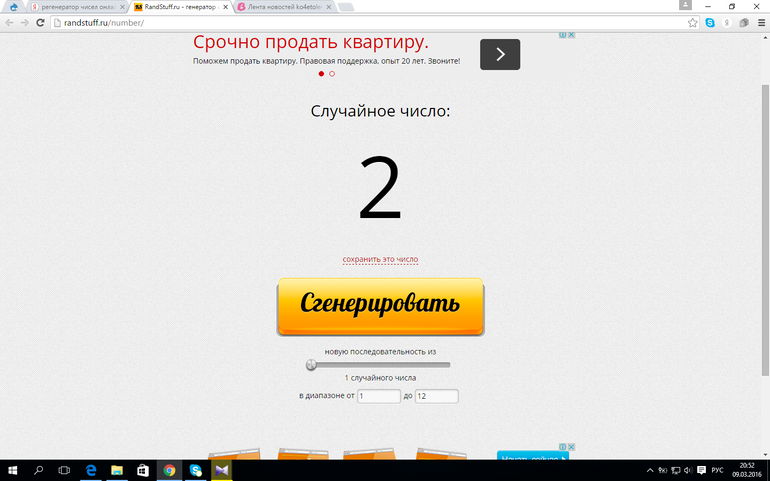Viewport: 770px width, 481px height.
Task: Click the Skype extension icon in toolbar
Action: coord(710,22)
